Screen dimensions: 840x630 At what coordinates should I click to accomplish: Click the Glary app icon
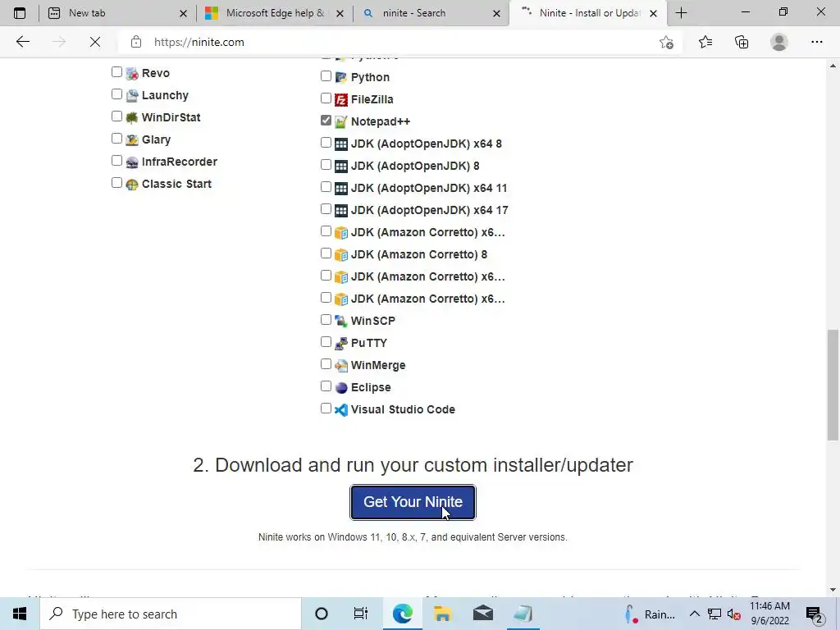click(x=132, y=140)
